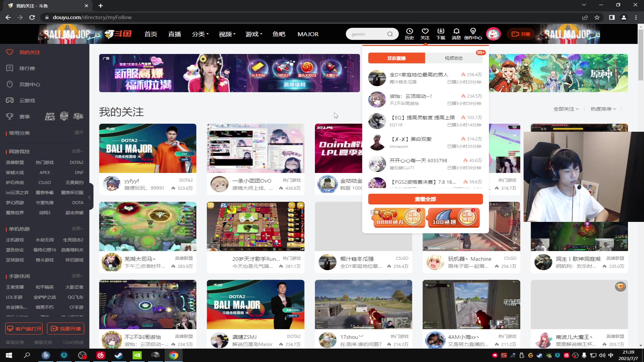This screenshot has width=644, height=362.
Task: Collapse the left sidebar arrow handle
Action: pos(90,197)
